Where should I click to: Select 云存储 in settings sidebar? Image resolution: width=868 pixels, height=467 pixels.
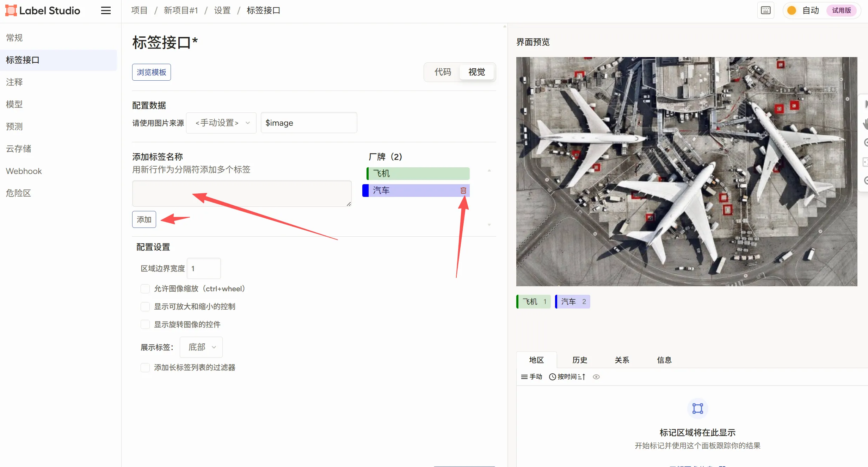coord(19,149)
